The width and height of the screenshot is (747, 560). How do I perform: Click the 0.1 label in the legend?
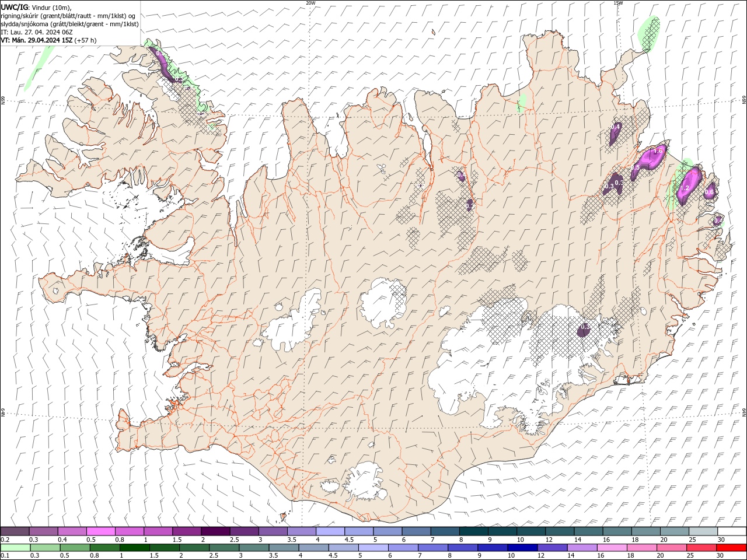(5, 556)
